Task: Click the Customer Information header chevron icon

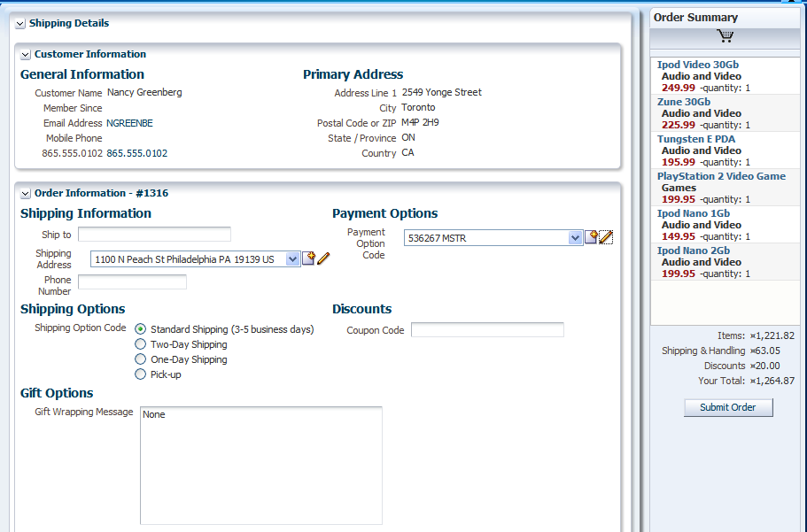Action: point(26,54)
